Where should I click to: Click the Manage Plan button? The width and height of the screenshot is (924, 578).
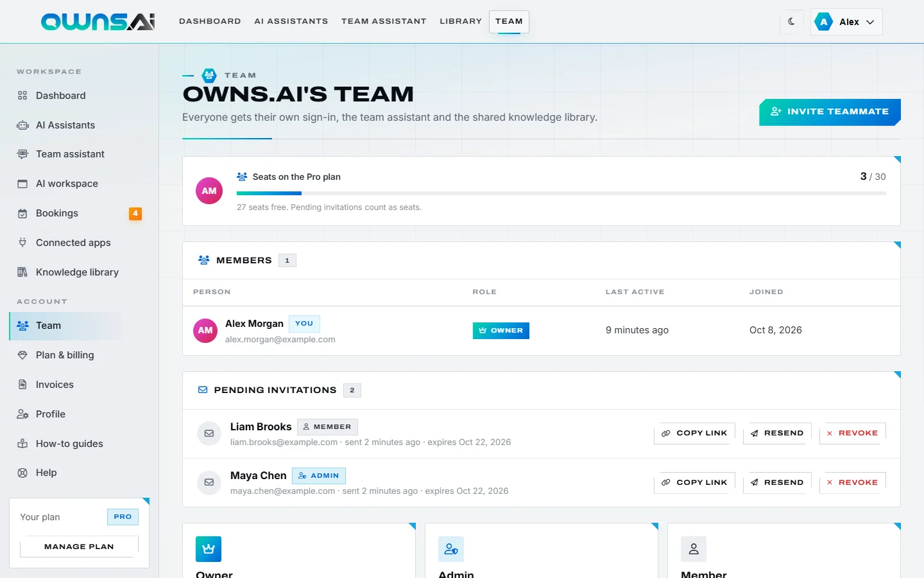(79, 547)
